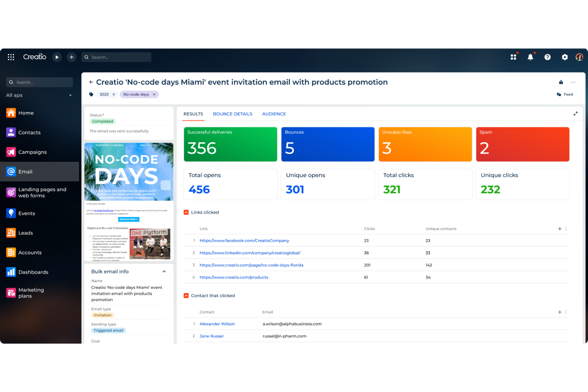Open the help question mark icon

click(x=547, y=57)
